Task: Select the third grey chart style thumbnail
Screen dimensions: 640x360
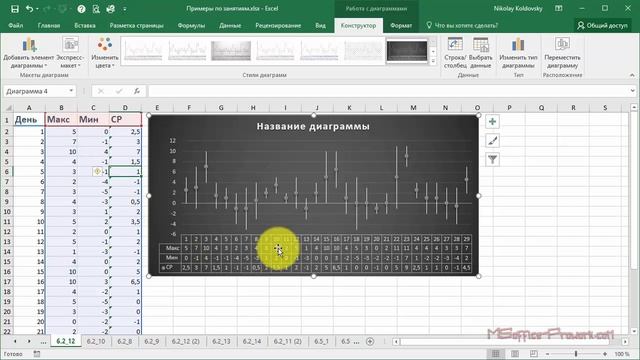Action: pyautogui.click(x=231, y=51)
